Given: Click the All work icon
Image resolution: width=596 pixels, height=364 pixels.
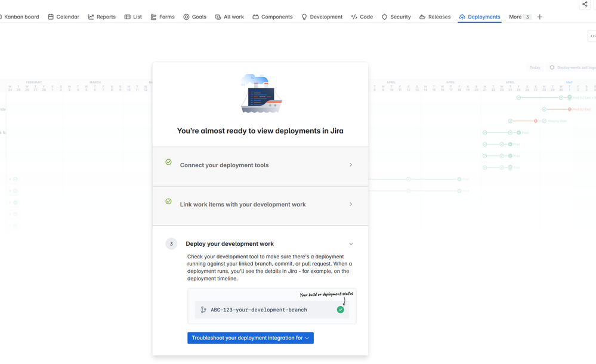Looking at the screenshot, I should coord(218,17).
